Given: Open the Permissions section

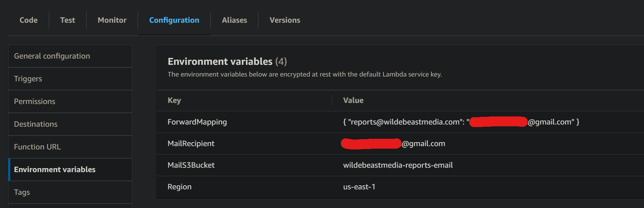Looking at the screenshot, I should (34, 101).
